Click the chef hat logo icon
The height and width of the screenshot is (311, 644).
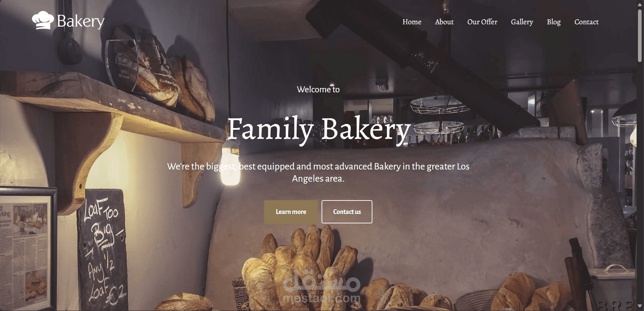(x=43, y=21)
